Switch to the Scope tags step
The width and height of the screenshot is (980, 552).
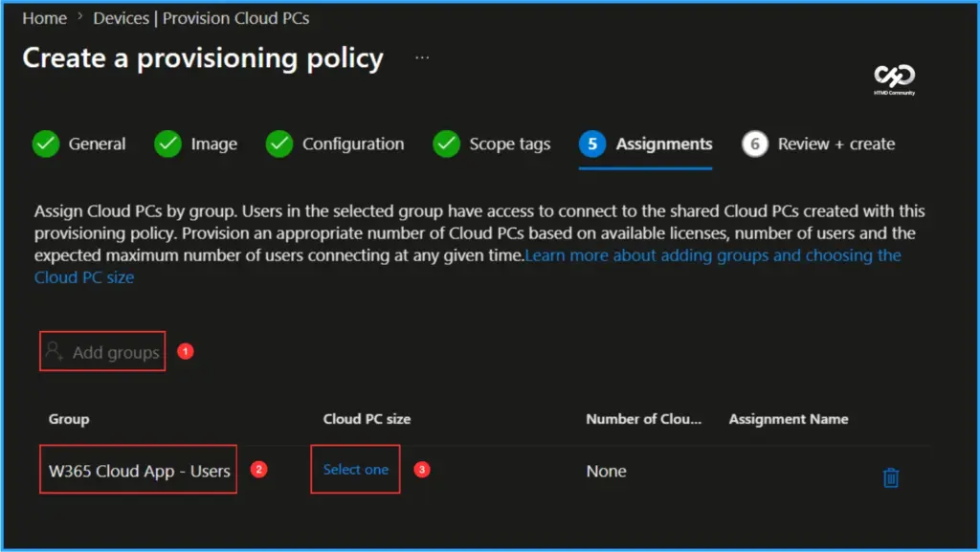pyautogui.click(x=492, y=144)
